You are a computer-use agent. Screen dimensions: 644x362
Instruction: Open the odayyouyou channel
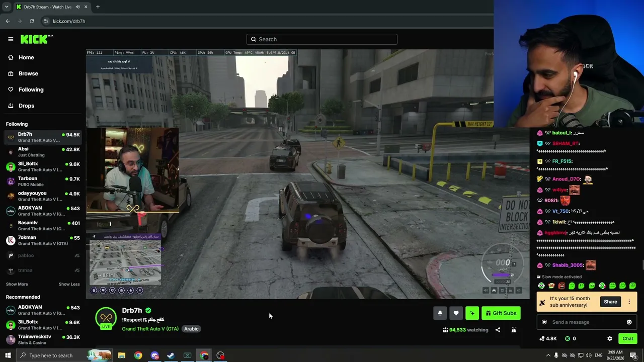(x=43, y=196)
